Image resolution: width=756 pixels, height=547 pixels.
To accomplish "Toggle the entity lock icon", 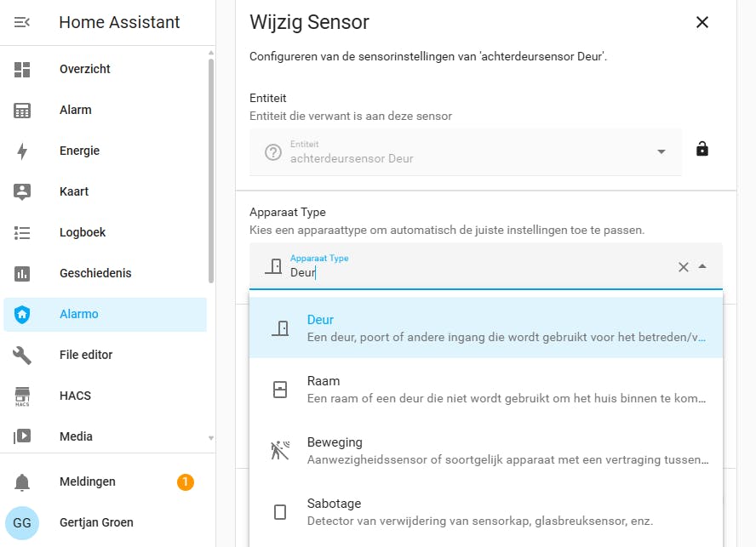I will 702,149.
